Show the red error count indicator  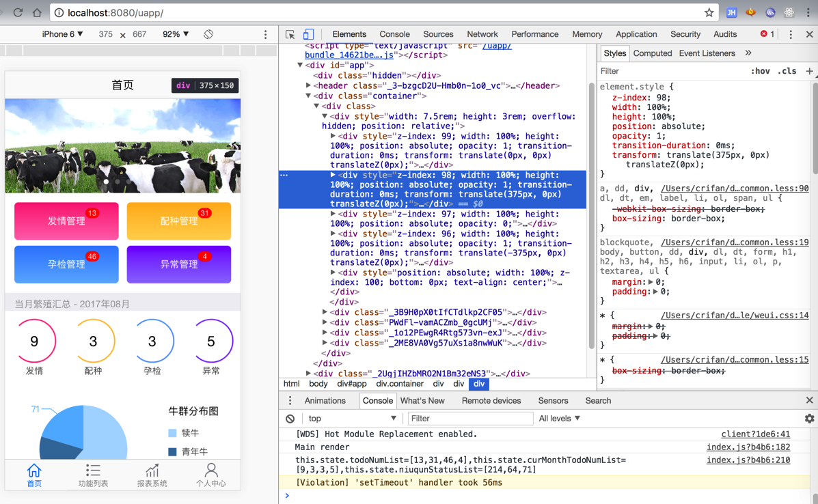tap(767, 34)
